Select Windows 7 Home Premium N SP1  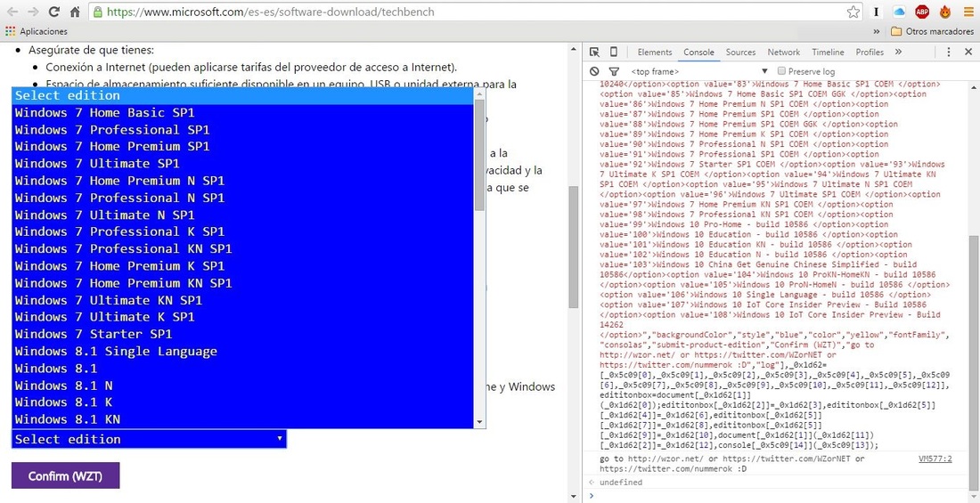pyautogui.click(x=243, y=181)
